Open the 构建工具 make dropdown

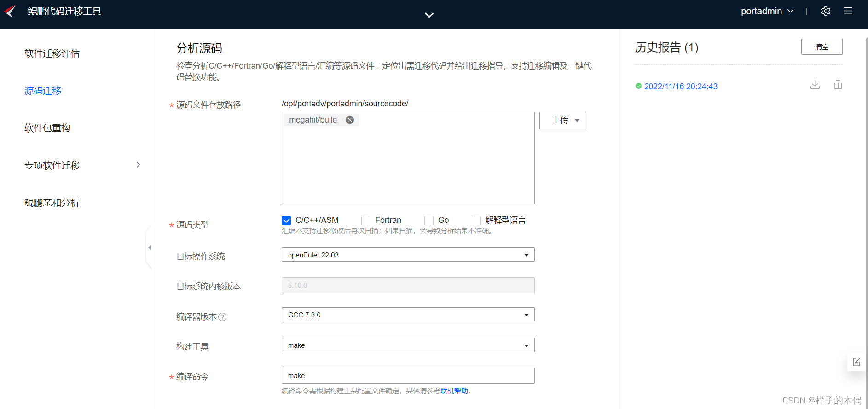(408, 345)
